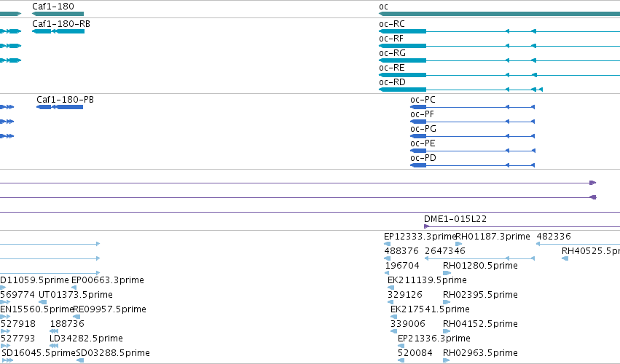620x364 pixels.
Task: Click the oc gene glyph bar
Action: [499, 14]
